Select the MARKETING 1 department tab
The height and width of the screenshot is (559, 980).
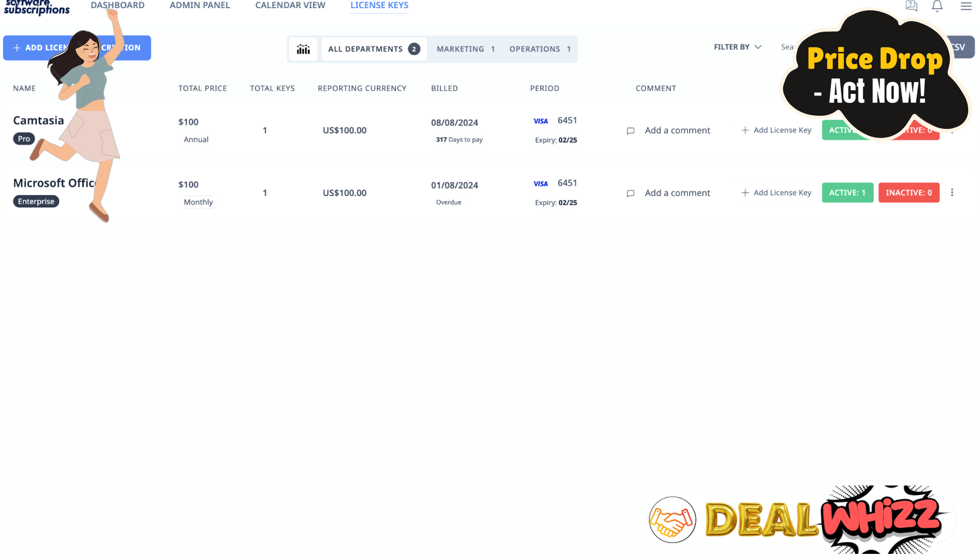466,48
